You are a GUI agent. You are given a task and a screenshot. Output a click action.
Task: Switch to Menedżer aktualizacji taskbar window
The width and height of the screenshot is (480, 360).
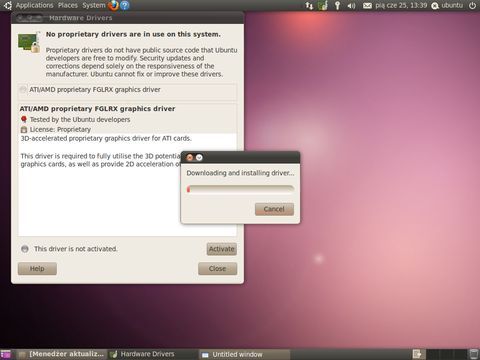pos(62,354)
